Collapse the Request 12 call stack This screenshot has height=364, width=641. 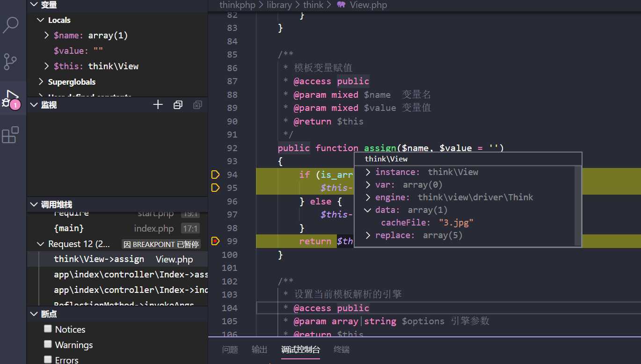pyautogui.click(x=41, y=244)
